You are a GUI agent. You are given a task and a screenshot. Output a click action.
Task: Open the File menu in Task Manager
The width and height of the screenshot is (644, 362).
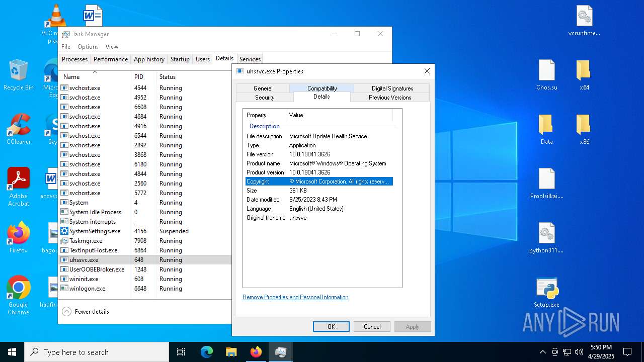pos(66,47)
